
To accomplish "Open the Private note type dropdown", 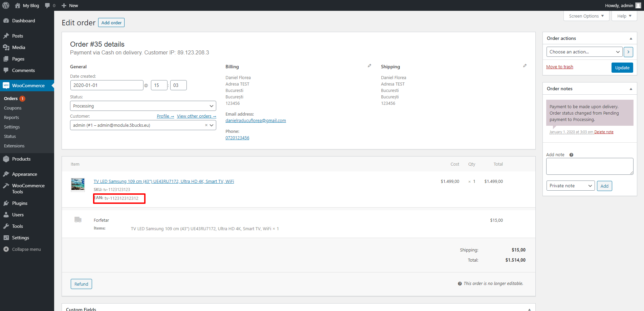I will (570, 186).
